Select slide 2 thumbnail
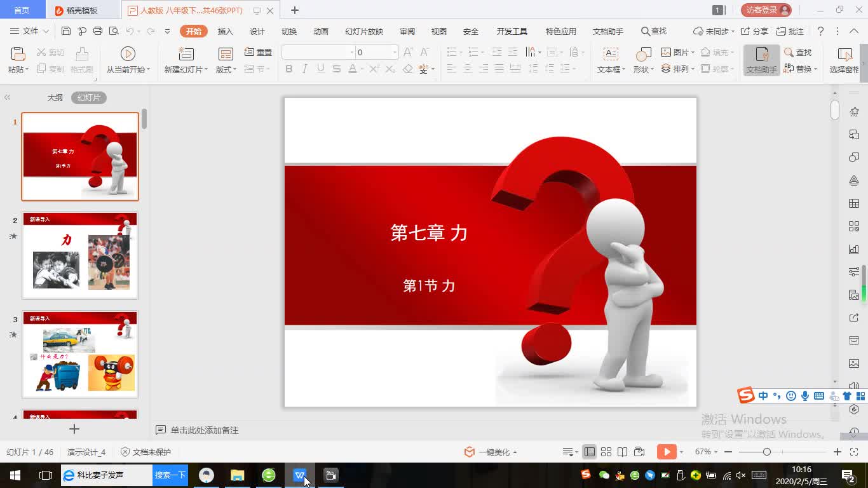868x488 pixels. 80,255
